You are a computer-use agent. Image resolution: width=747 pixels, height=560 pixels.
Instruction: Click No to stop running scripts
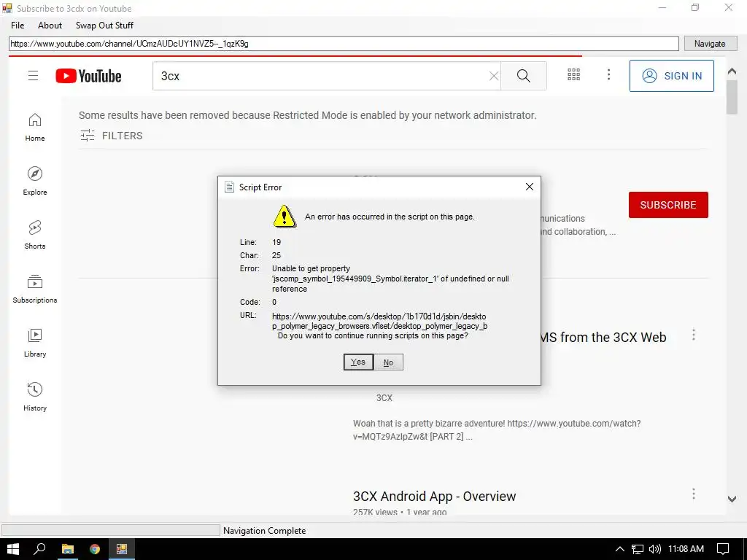388,362
